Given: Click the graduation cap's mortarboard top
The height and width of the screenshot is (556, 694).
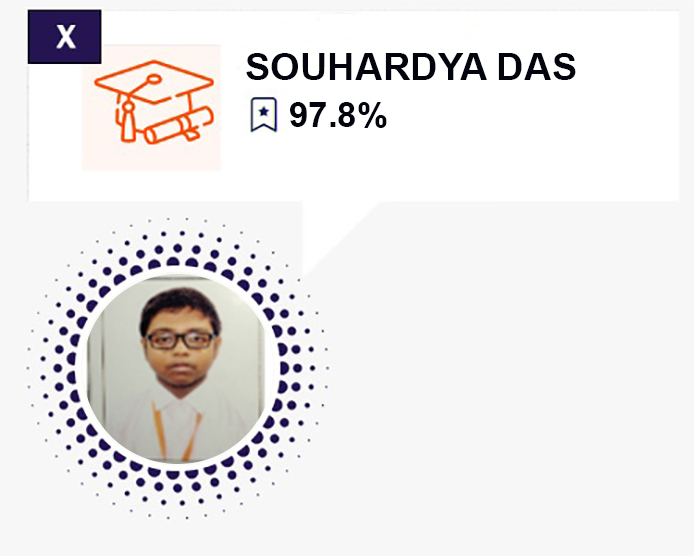Looking at the screenshot, I should (x=152, y=82).
